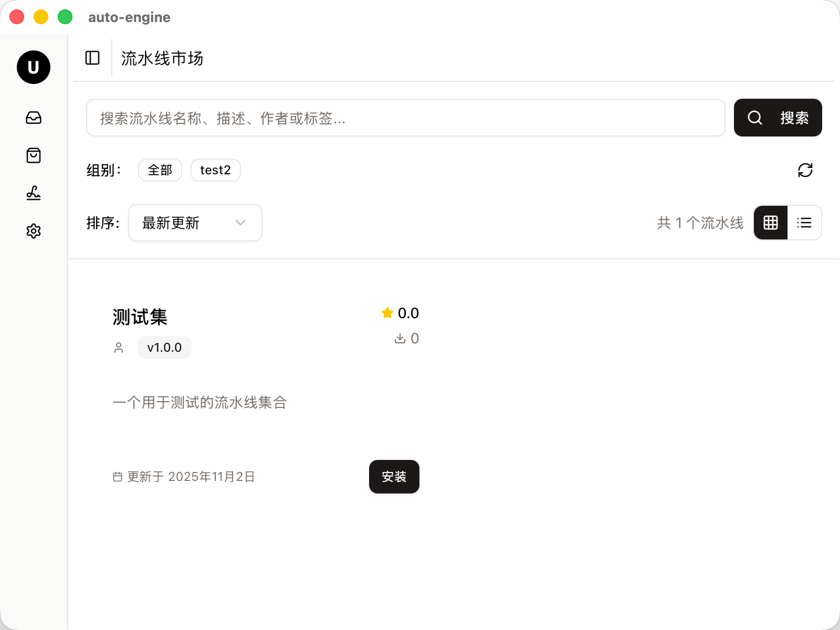Open the settings gear in the sidebar
This screenshot has height=630, width=840.
33,231
